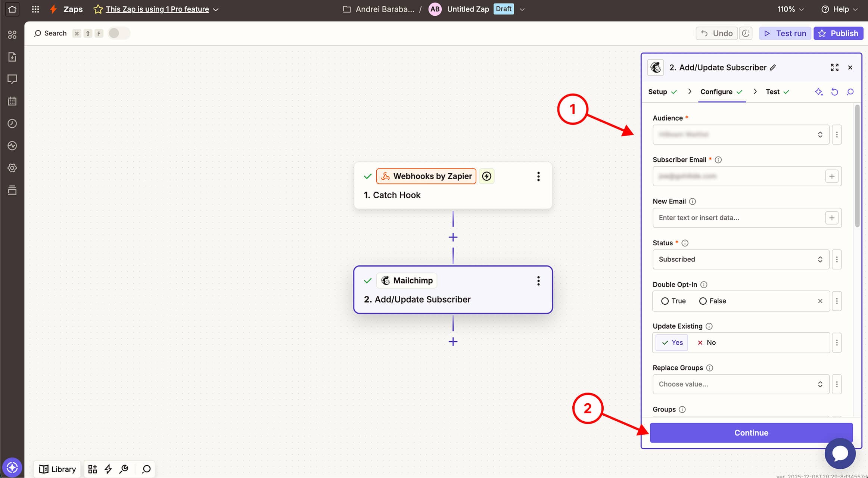
Task: Click the Continue button
Action: coord(751,433)
